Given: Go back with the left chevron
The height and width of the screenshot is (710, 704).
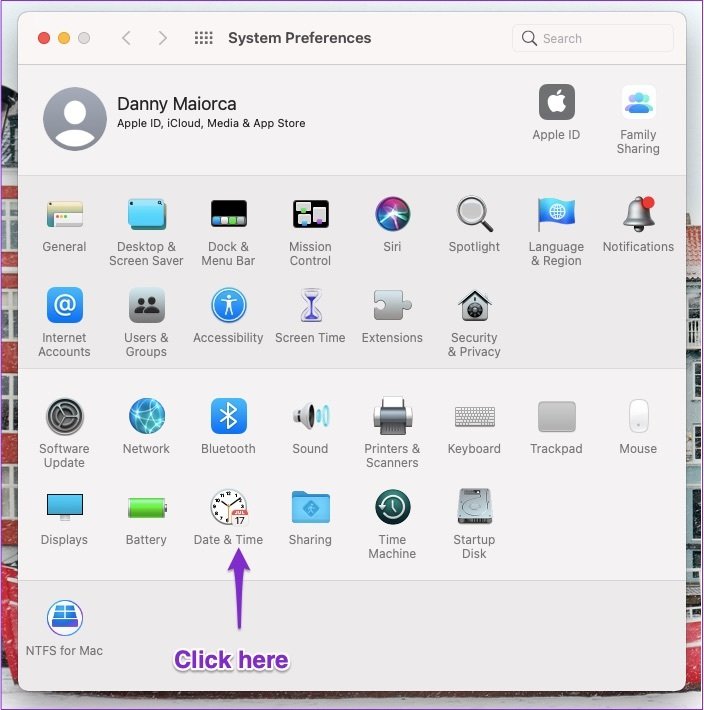Looking at the screenshot, I should pos(127,38).
